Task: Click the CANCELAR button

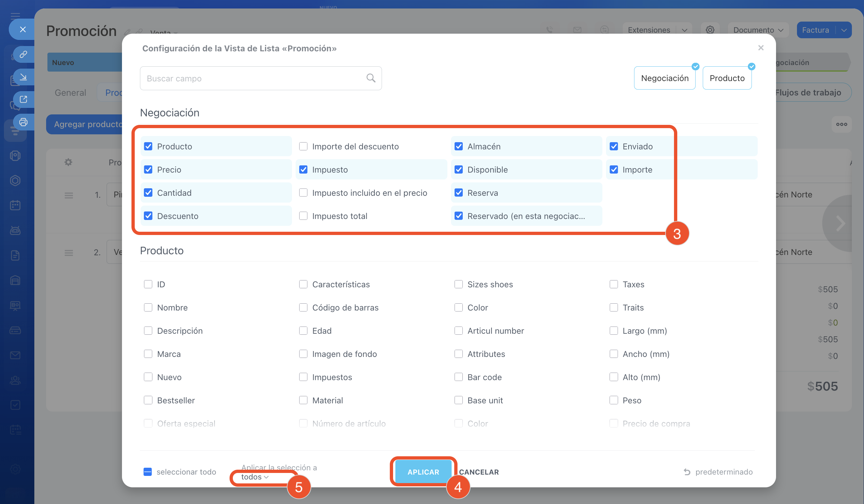Action: click(x=479, y=472)
